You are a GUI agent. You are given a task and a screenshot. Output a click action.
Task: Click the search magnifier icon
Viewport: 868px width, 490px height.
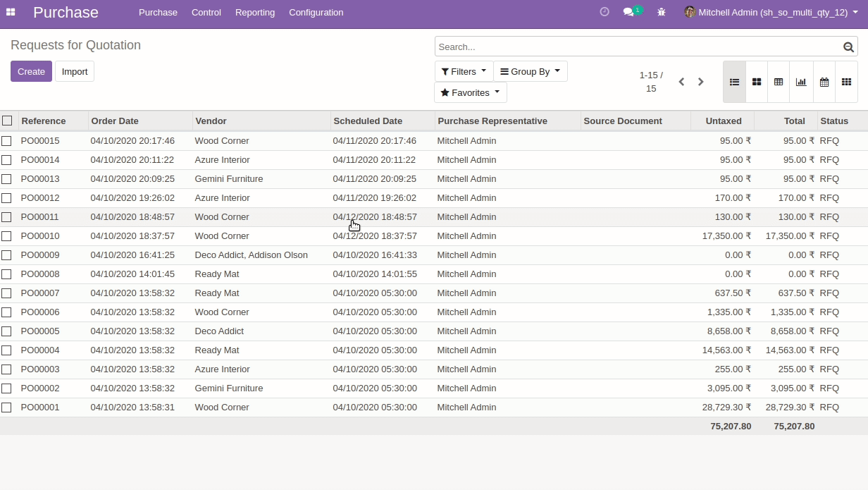[x=848, y=47]
